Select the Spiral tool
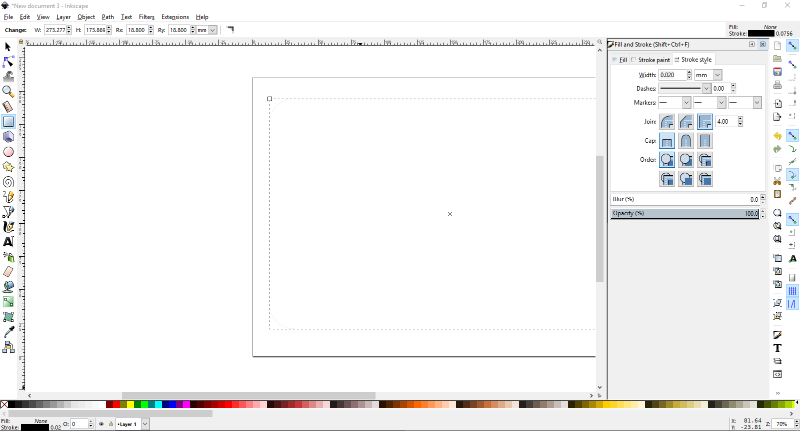 point(8,182)
